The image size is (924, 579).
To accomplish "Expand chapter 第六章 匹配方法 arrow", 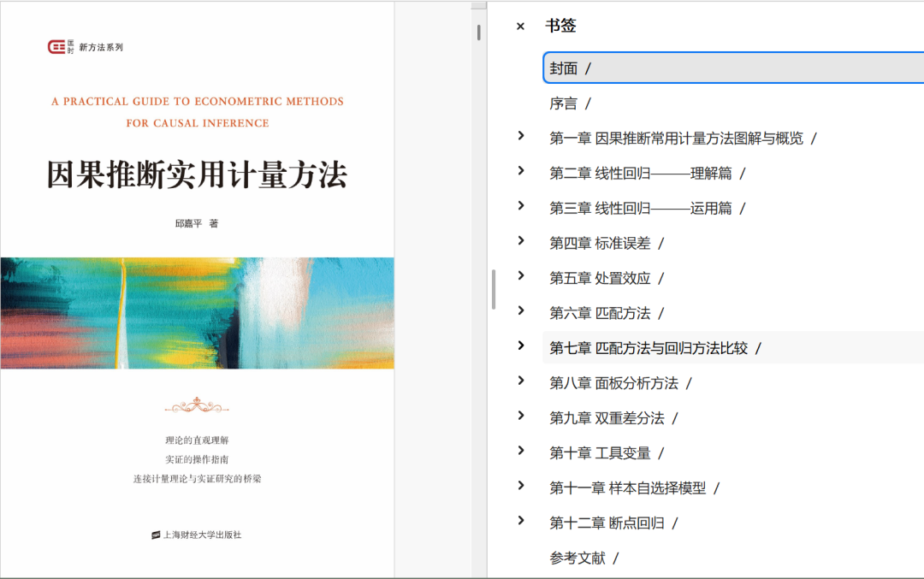I will pyautogui.click(x=520, y=311).
